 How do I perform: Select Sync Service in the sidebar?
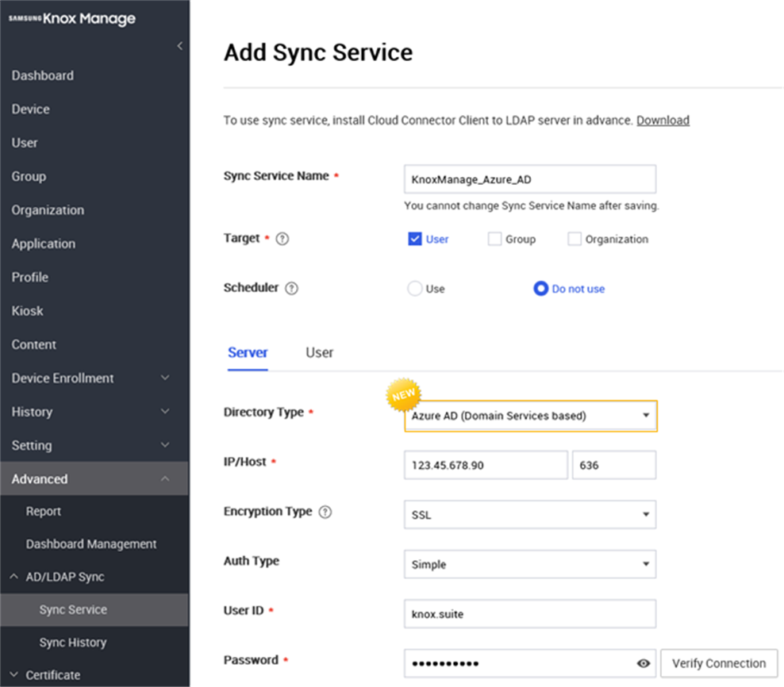(x=94, y=609)
